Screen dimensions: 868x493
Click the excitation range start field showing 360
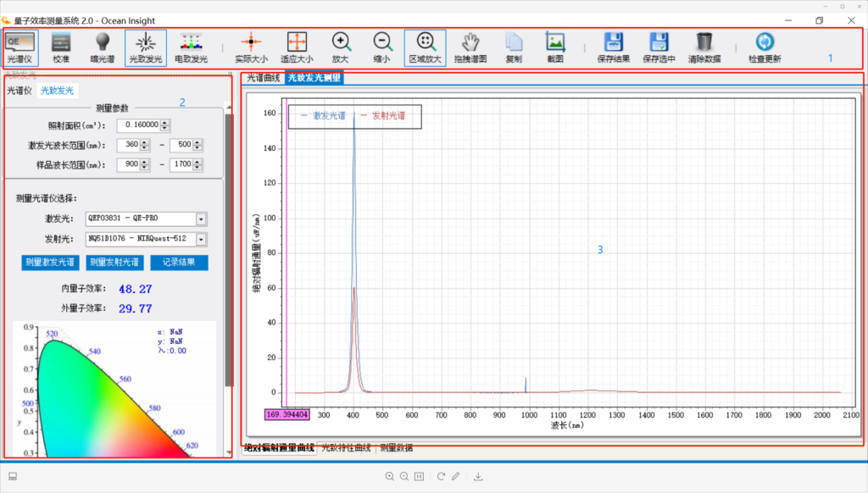129,145
